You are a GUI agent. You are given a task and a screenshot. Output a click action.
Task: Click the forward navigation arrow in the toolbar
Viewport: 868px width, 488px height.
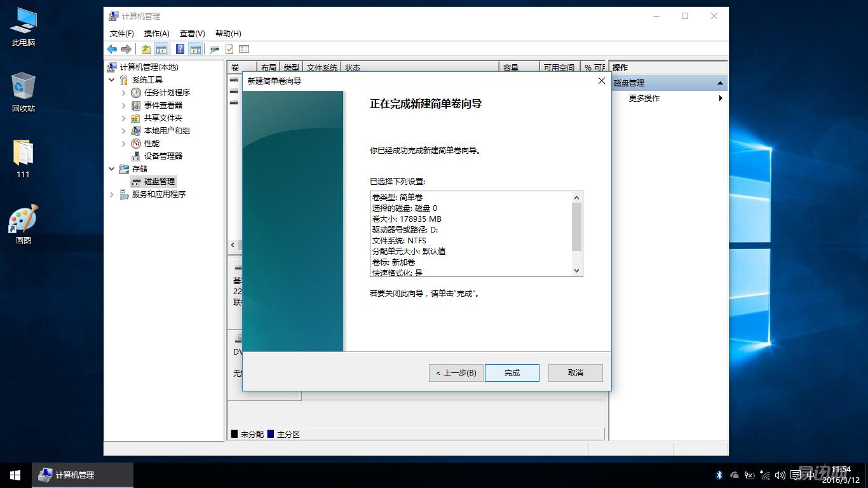pyautogui.click(x=126, y=49)
